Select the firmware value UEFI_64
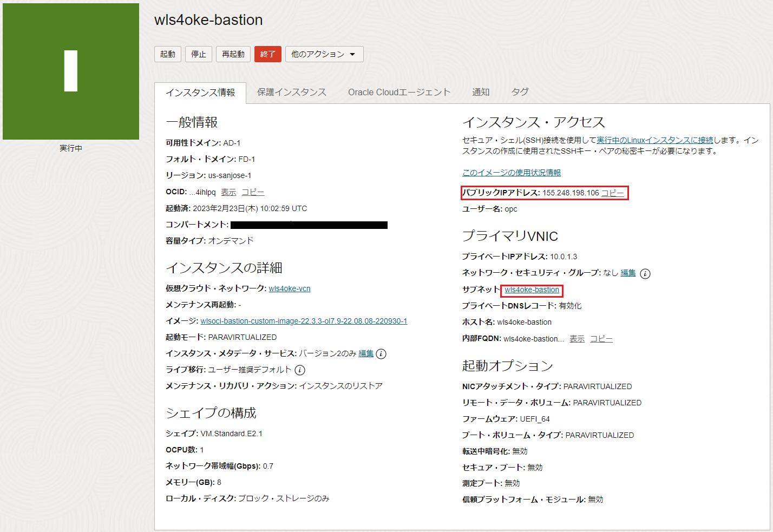Screen dimensions: 773x532 [x=535, y=419]
